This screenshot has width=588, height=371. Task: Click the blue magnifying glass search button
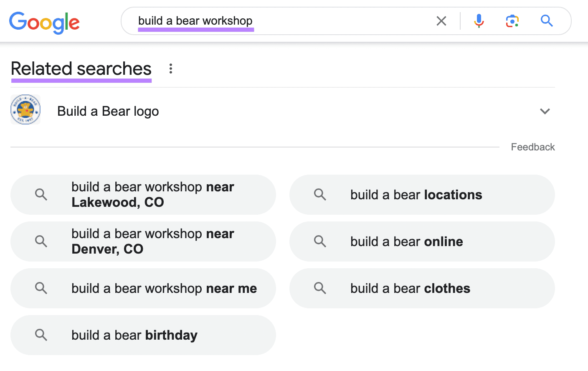pyautogui.click(x=547, y=21)
